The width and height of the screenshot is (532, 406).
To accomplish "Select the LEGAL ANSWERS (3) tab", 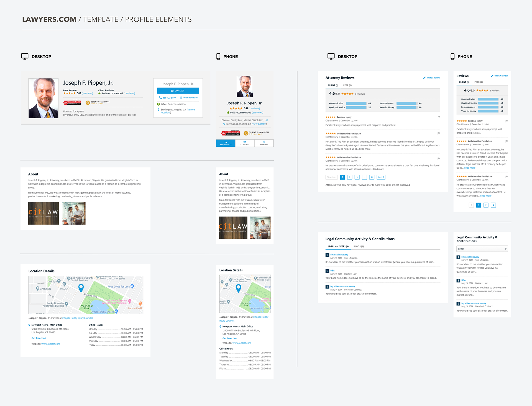I will [338, 246].
